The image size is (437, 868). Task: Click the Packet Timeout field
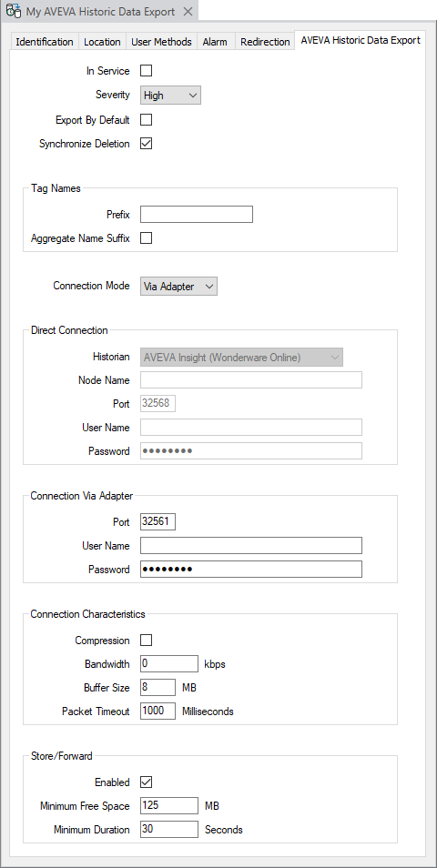coord(158,711)
